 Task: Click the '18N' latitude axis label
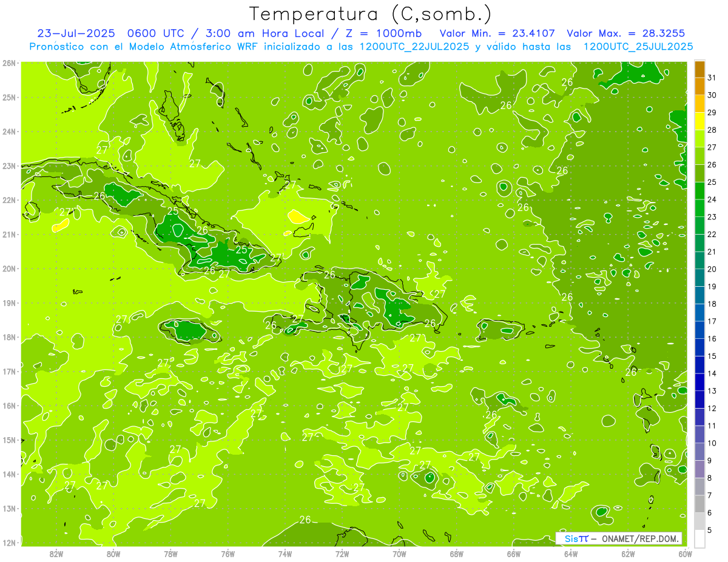tap(8, 337)
